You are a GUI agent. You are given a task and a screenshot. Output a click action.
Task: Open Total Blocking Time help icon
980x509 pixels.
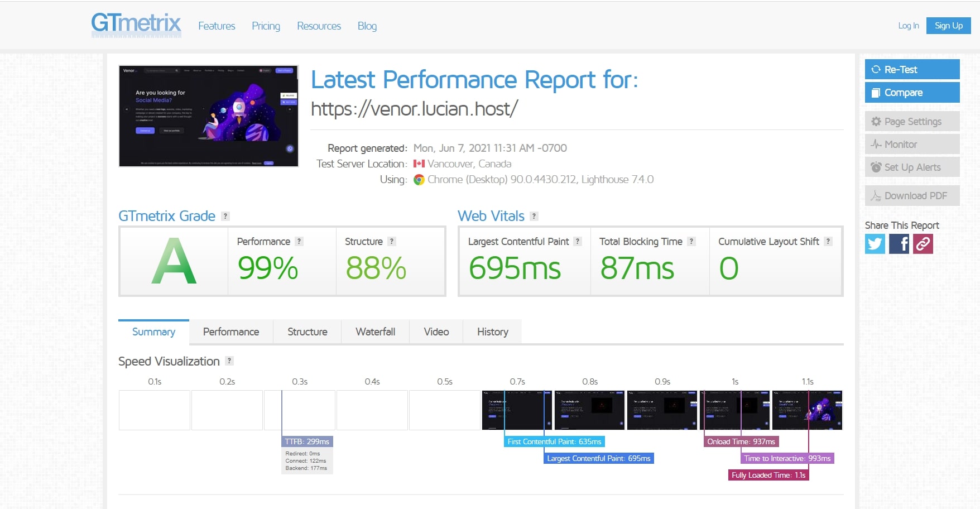pos(691,241)
